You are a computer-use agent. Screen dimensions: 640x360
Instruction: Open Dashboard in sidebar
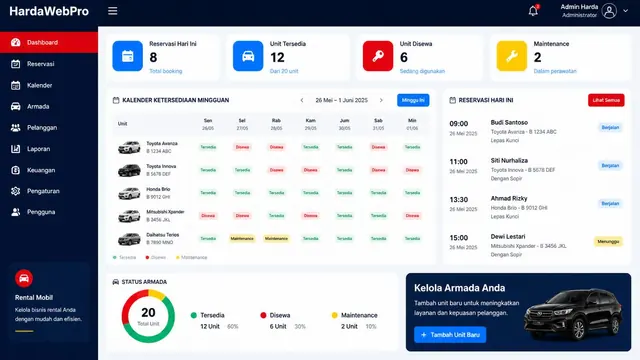pos(49,42)
